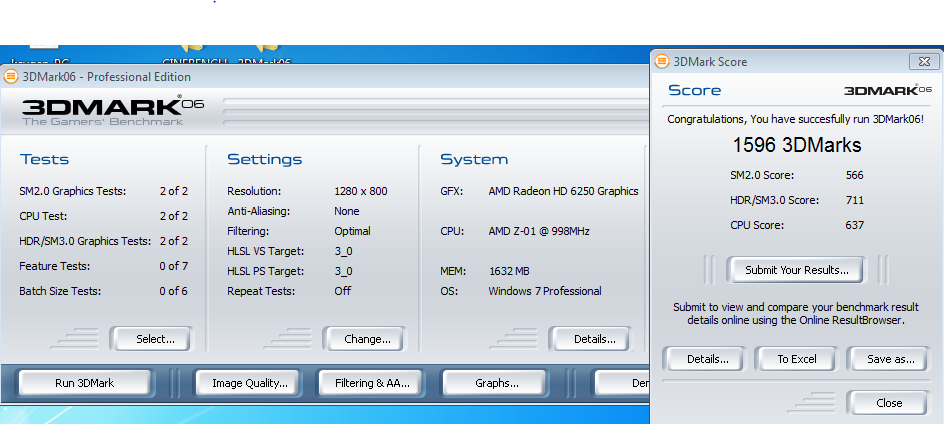
Task: Click Change... button under Settings
Action: 365,339
